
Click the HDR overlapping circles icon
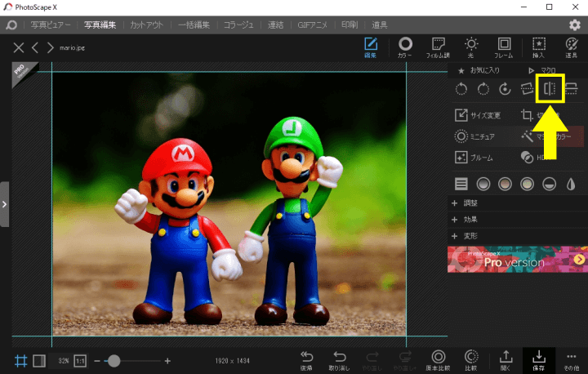527,157
